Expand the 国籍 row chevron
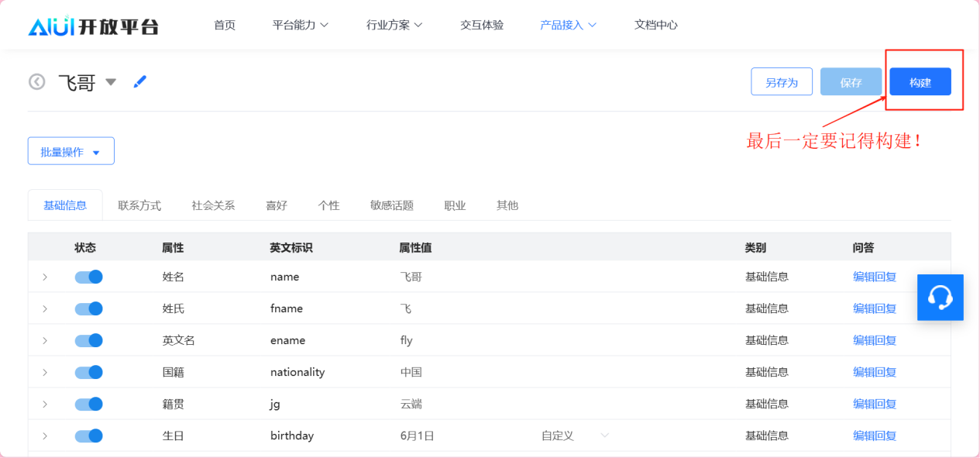The image size is (980, 458). 45,372
